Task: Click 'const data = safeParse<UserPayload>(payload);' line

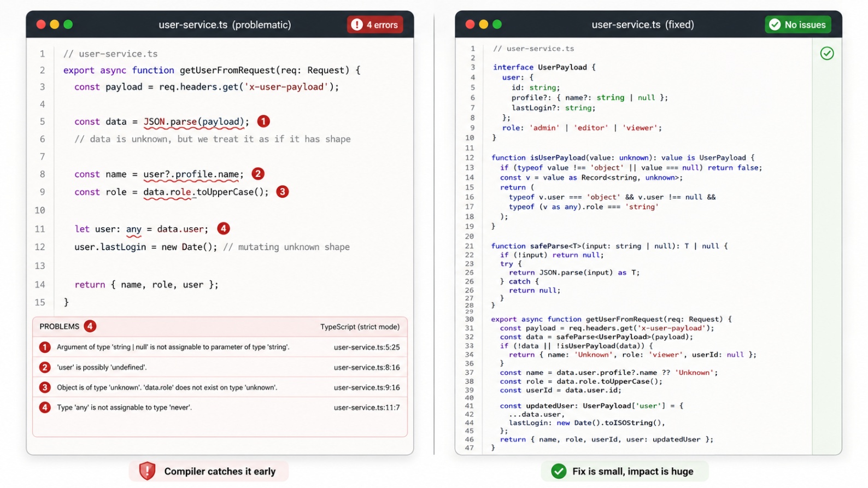Action: tap(596, 337)
